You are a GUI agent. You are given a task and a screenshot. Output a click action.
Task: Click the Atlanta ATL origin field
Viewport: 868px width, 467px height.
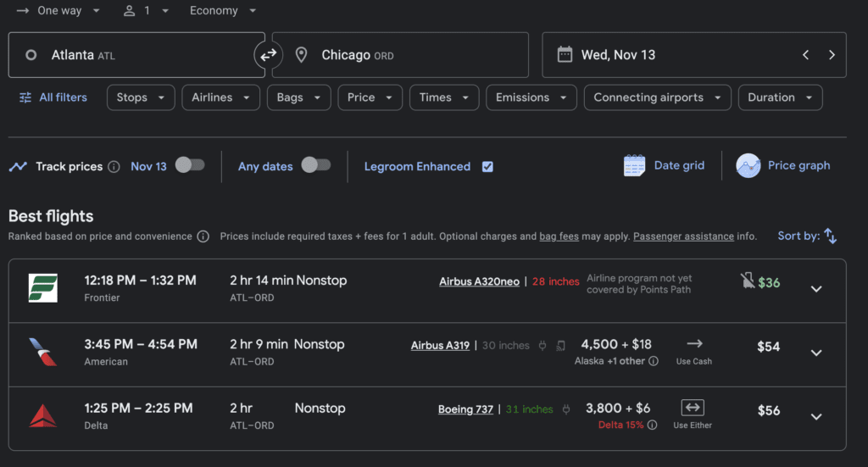[x=136, y=55]
